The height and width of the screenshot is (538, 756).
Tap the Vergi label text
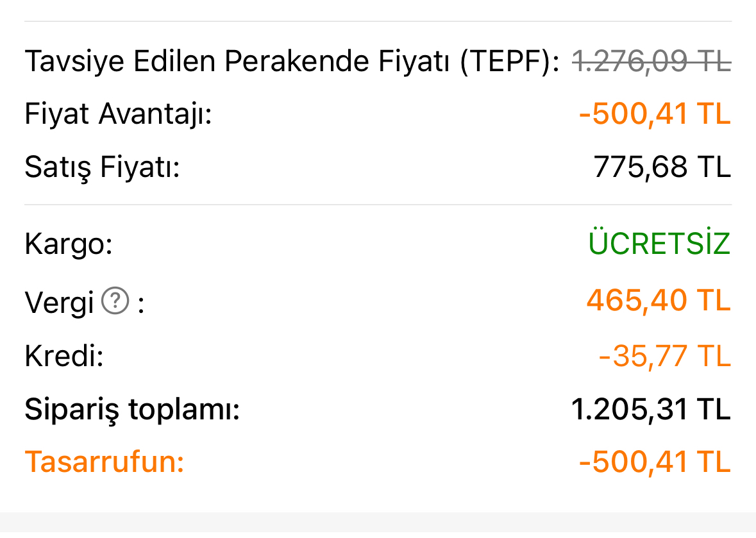(60, 301)
